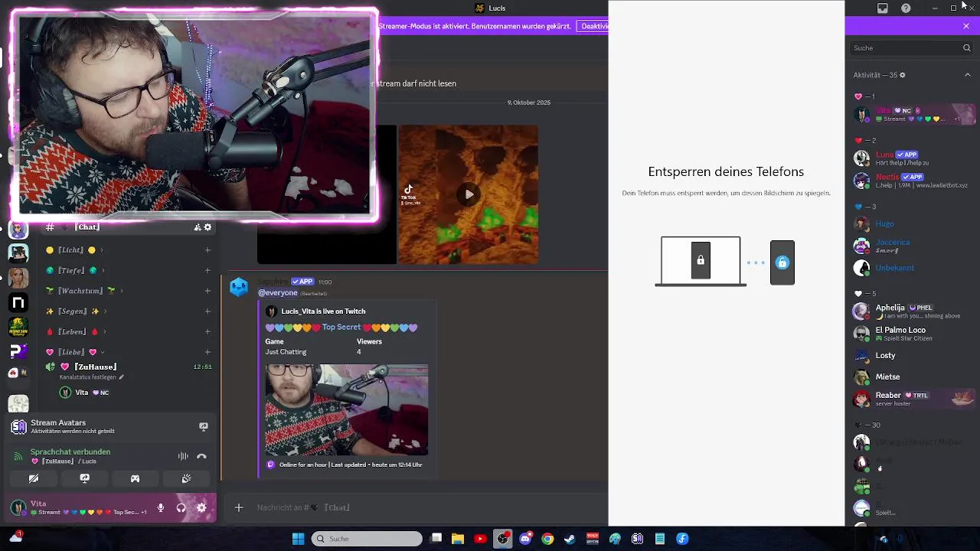This screenshot has width=980, height=551.
Task: Select Mietse in member list
Action: [x=911, y=377]
